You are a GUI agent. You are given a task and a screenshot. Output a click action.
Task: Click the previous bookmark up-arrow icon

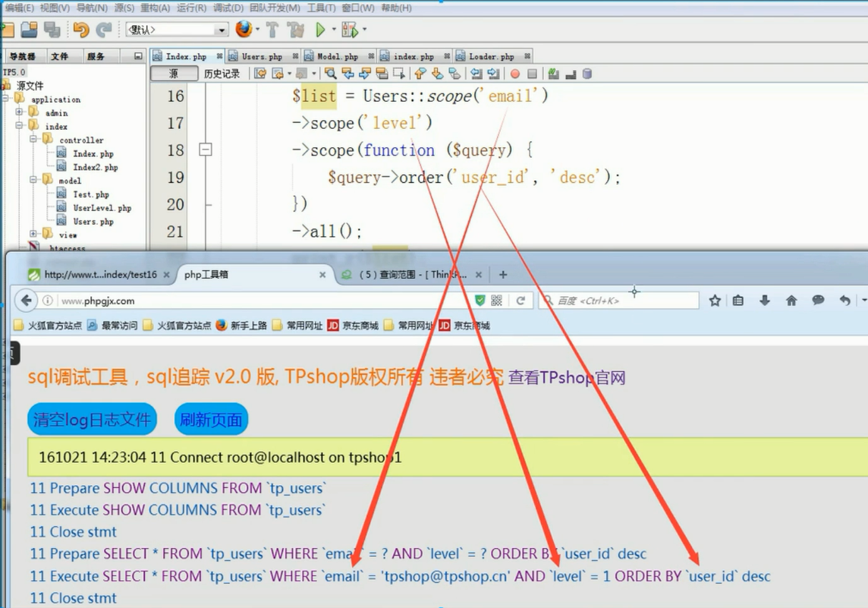420,74
